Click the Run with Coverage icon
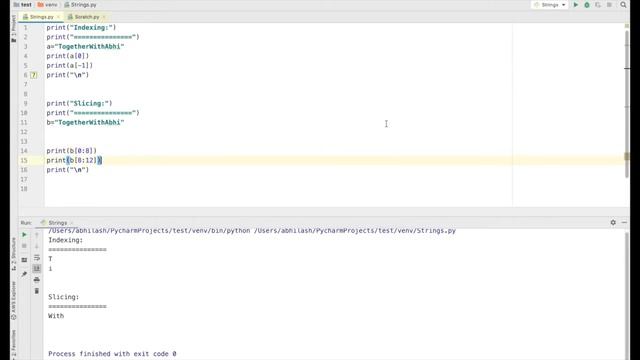This screenshot has height=360, width=640. tap(598, 5)
